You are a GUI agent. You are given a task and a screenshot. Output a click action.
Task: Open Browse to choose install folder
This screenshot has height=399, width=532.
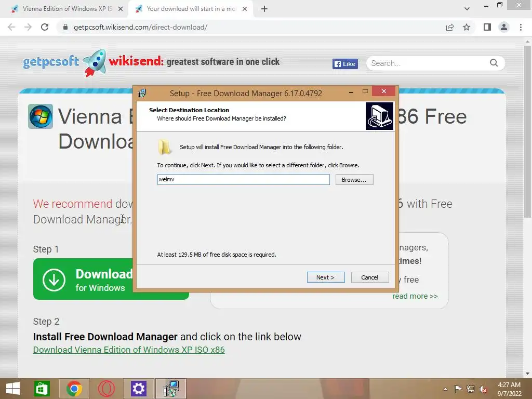click(x=354, y=179)
